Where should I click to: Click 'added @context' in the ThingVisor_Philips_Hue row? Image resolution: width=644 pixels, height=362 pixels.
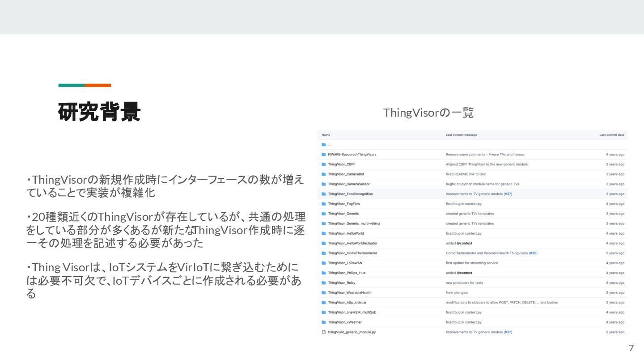459,273
